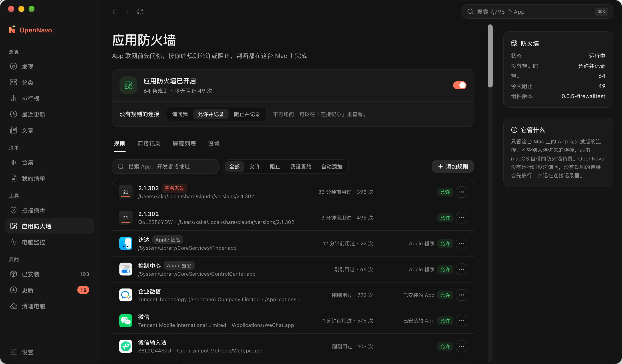Go back with the left arrow

[x=114, y=12]
